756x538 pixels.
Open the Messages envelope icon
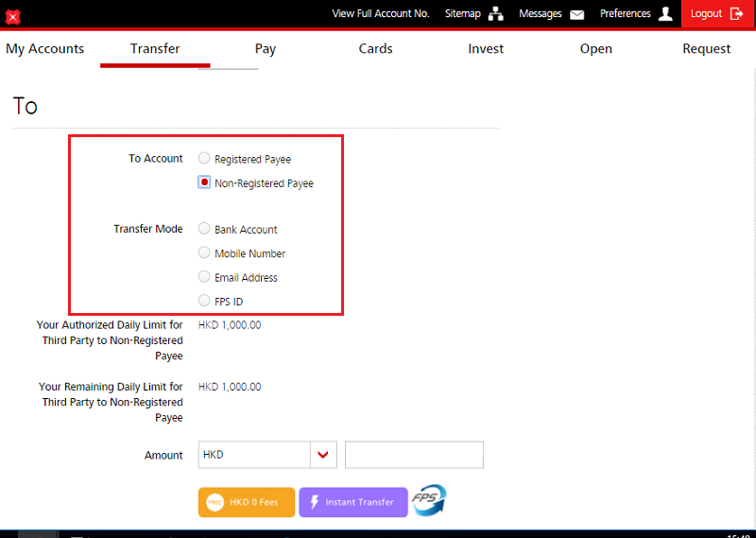(576, 14)
